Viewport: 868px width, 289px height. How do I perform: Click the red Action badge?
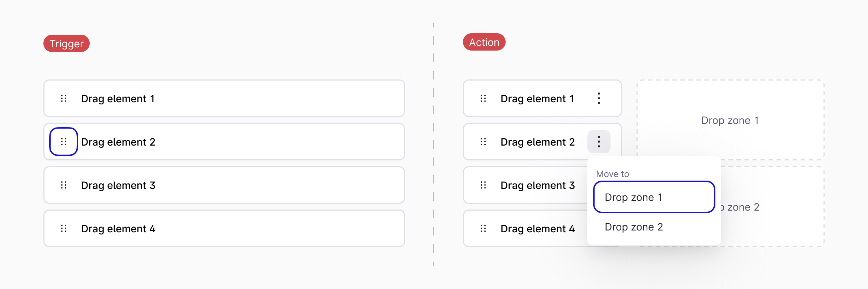coord(484,42)
